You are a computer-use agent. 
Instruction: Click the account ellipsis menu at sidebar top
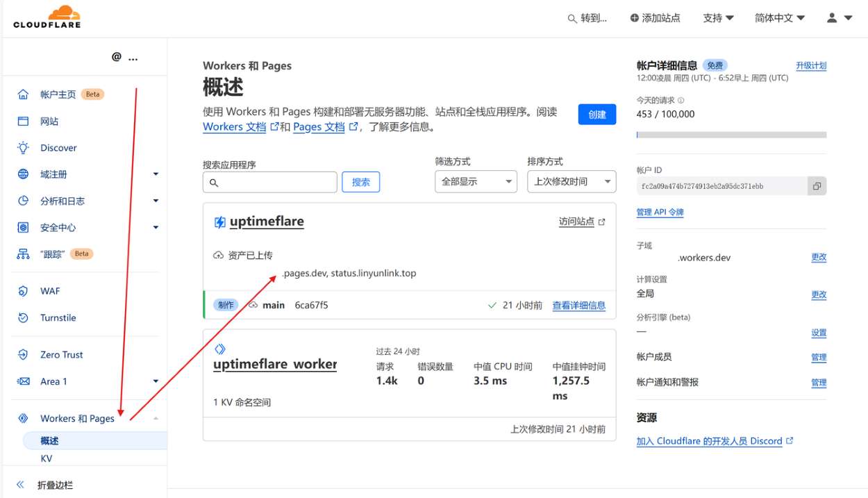tap(133, 58)
